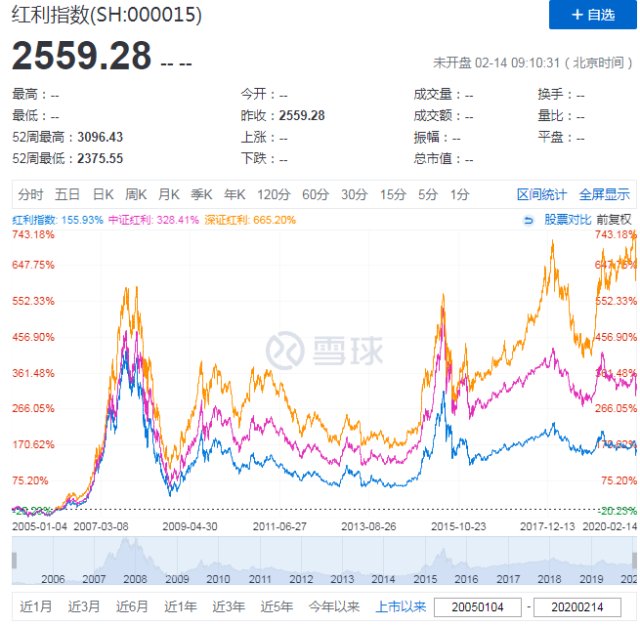640x625 pixels.
Task: Select the 近3月 time range
Action: tap(84, 606)
